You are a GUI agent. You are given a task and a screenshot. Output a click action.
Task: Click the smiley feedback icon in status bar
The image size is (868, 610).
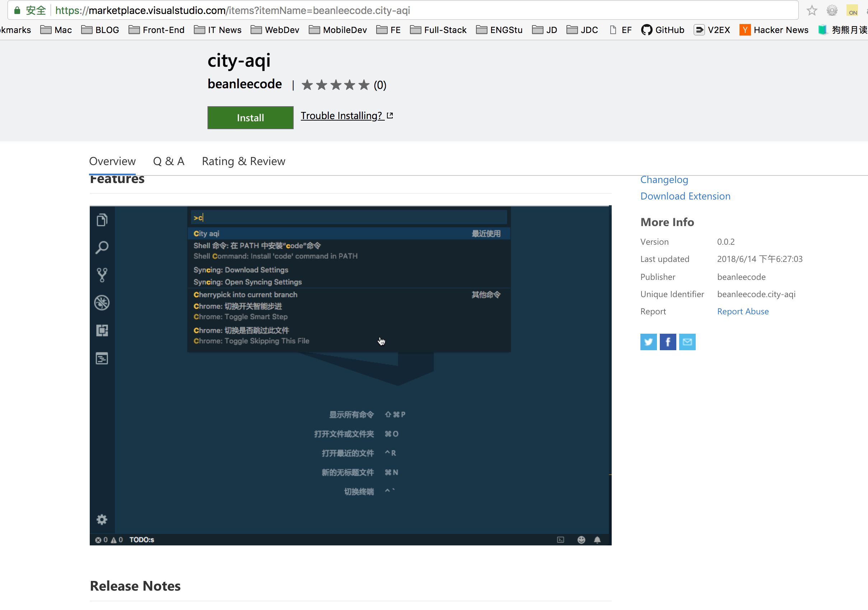(x=582, y=540)
